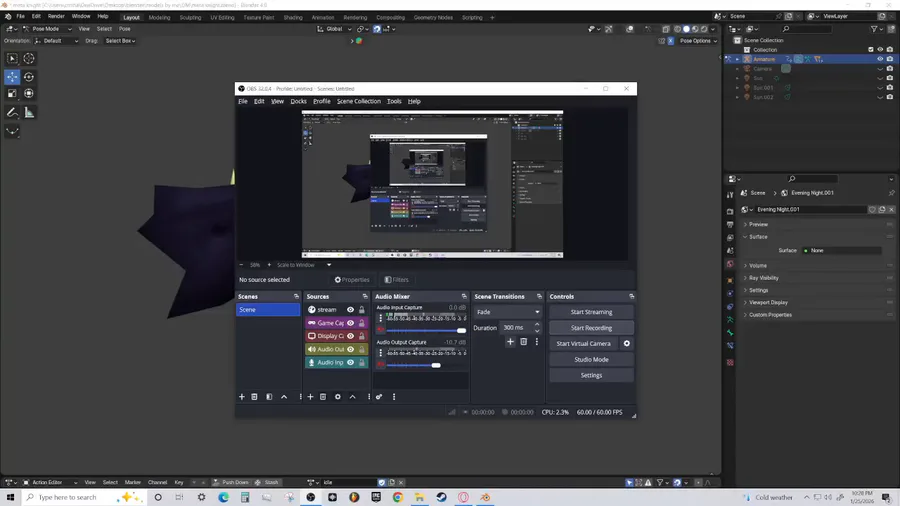The width and height of the screenshot is (900, 506).
Task: Mute Audio Output Capture in mixer
Action: tap(380, 365)
